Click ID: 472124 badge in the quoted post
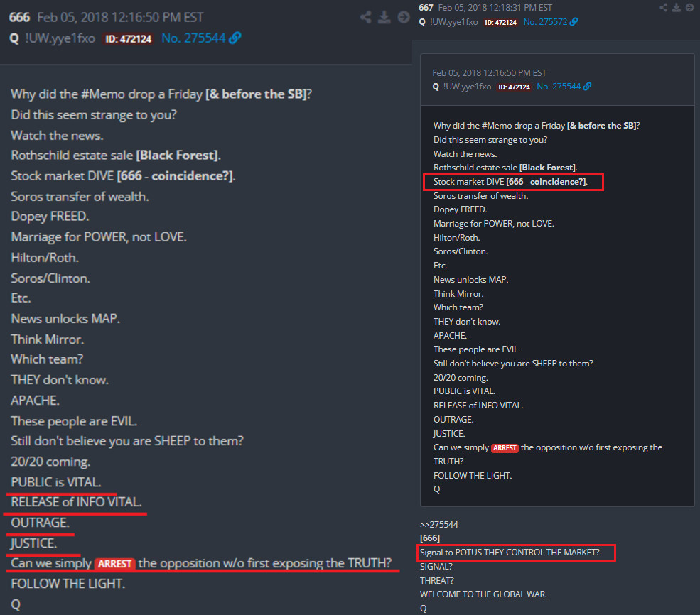 pos(514,87)
